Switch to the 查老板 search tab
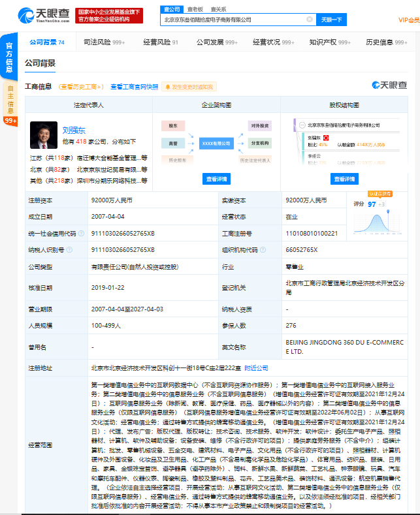This screenshot has width=420, height=515. click(x=195, y=9)
